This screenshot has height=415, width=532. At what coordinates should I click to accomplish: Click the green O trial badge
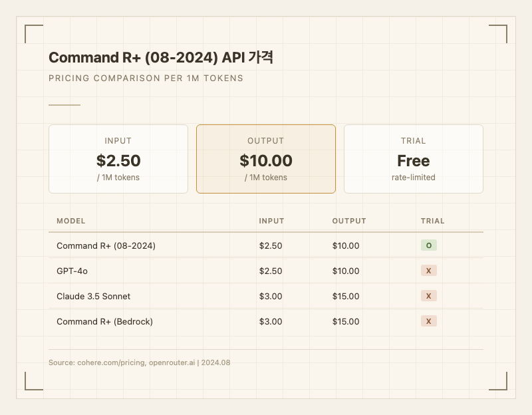pyautogui.click(x=428, y=245)
